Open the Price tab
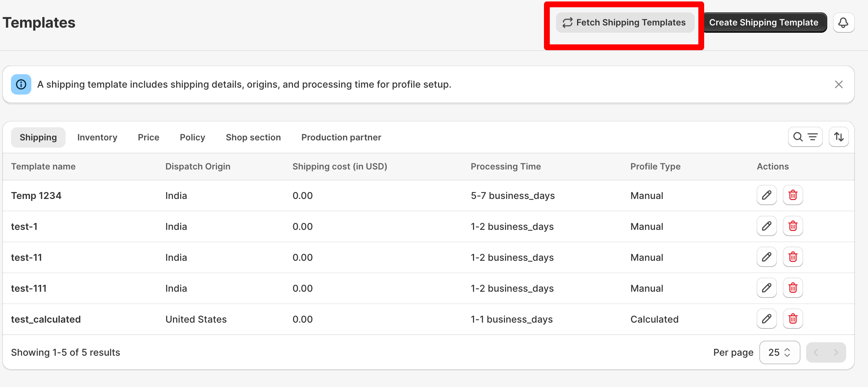 (x=149, y=137)
